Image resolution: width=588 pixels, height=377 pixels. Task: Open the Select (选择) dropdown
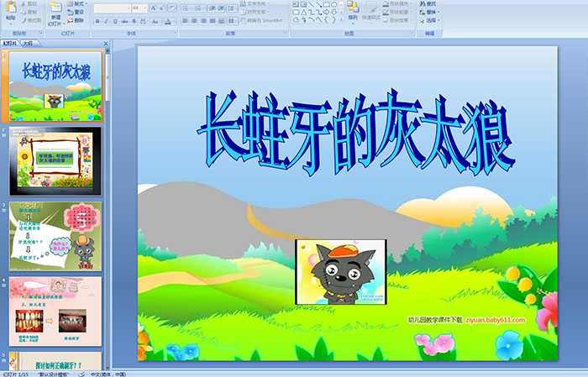click(x=429, y=20)
